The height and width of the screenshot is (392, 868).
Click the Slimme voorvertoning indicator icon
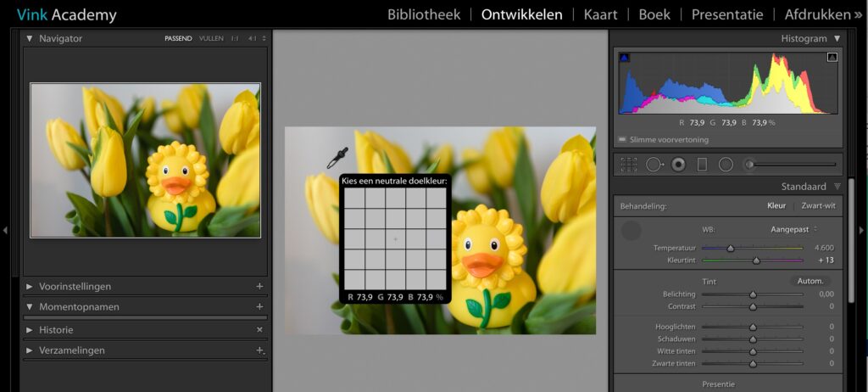[x=622, y=140]
